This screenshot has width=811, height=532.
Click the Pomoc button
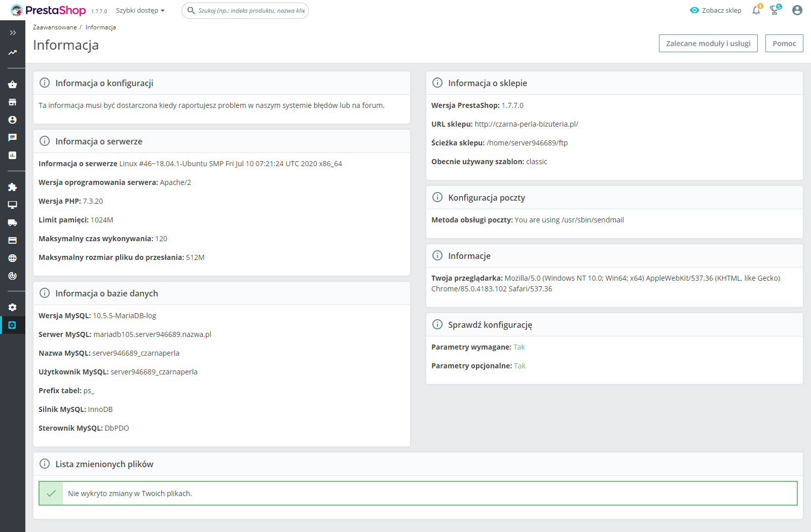point(784,43)
